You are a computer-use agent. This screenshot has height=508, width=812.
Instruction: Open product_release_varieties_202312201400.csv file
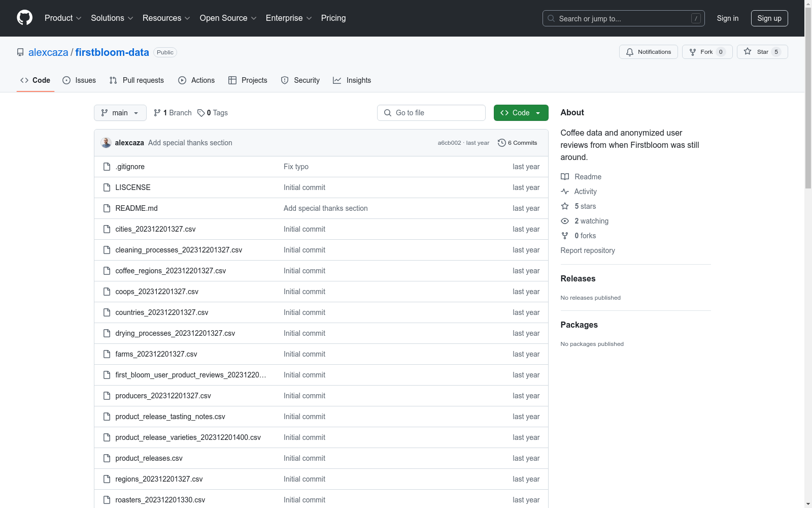pos(188,437)
